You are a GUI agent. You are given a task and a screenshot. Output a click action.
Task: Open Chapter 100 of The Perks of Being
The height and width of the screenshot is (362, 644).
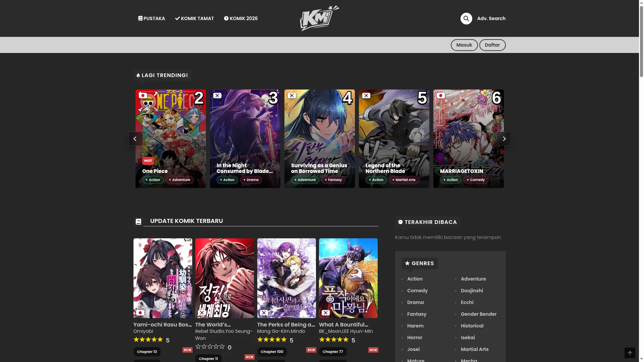click(272, 352)
